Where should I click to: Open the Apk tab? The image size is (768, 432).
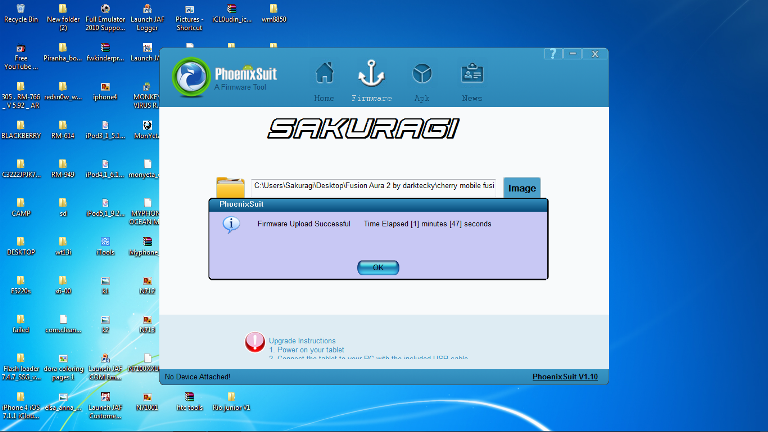422,82
